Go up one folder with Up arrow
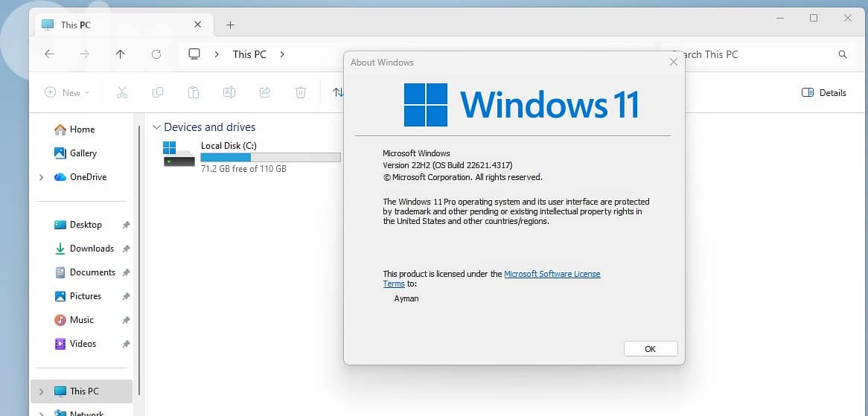Screen dimensions: 868x416 (x=121, y=54)
